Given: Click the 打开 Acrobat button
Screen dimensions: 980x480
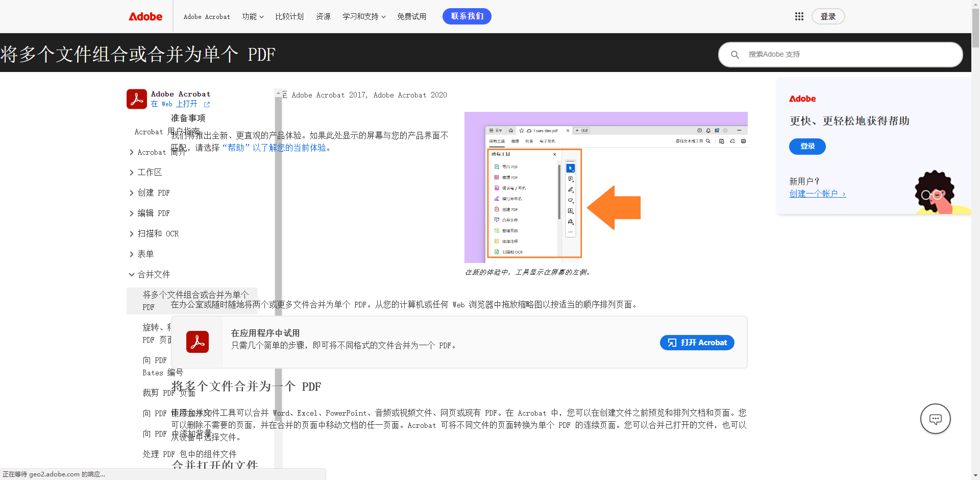Looking at the screenshot, I should coord(697,343).
